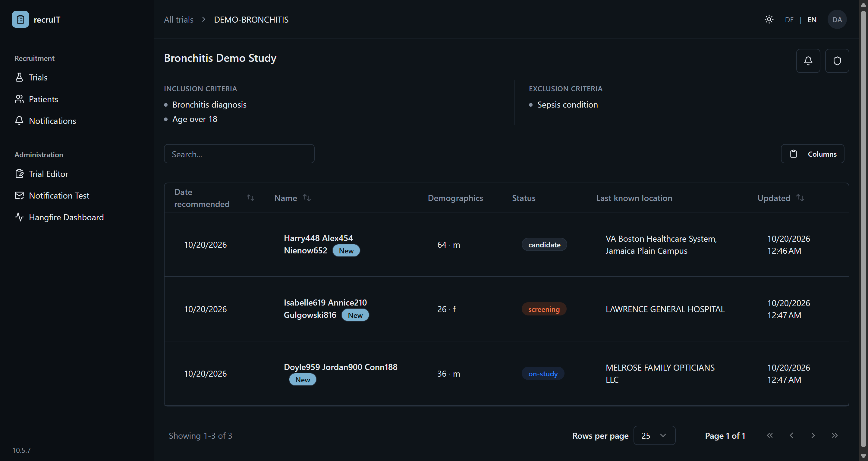This screenshot has height=461, width=868.
Task: Open the DA user avatar menu
Action: click(x=837, y=20)
